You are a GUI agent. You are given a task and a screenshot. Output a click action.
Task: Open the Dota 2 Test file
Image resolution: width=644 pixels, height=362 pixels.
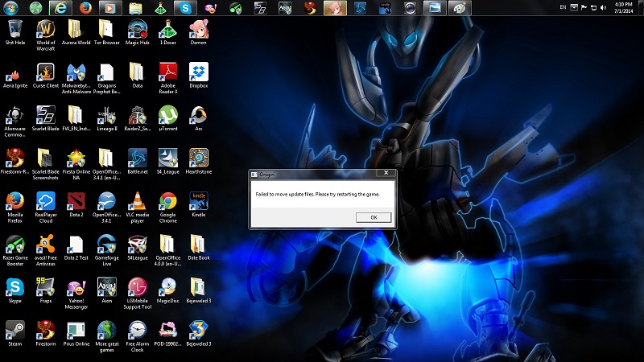[76, 248]
